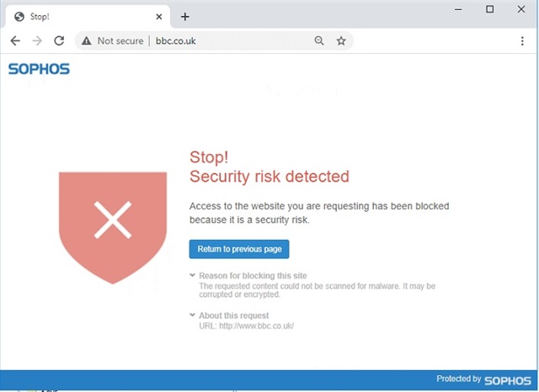Click the Not secure label text

point(120,41)
